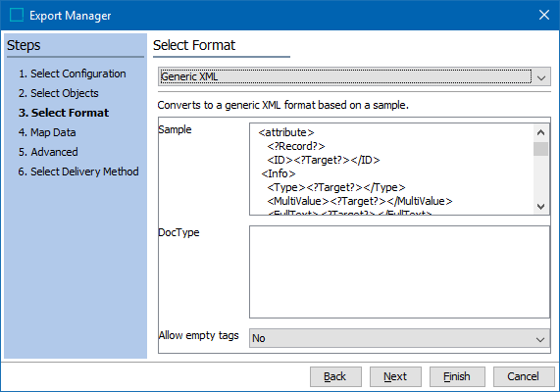Jump to step 4 Map Data
Screen dimensions: 560x392
47,132
